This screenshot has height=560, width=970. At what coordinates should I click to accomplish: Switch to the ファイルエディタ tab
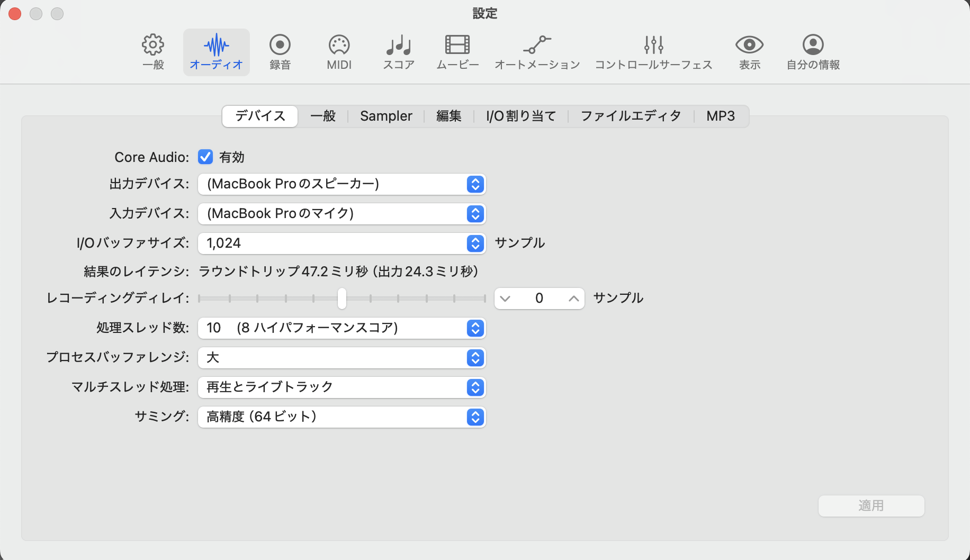click(631, 116)
